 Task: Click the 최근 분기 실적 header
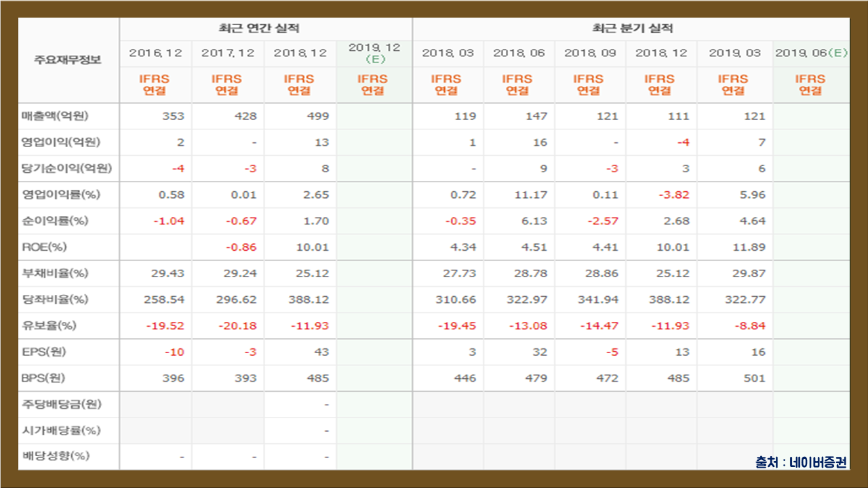coord(631,28)
